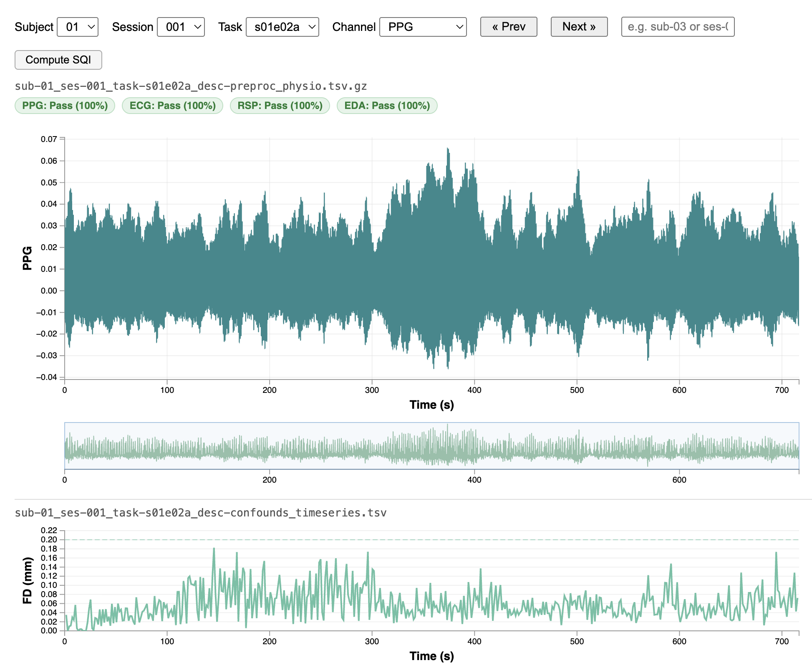Open the Subject dropdown
This screenshot has width=812, height=663.
[77, 27]
